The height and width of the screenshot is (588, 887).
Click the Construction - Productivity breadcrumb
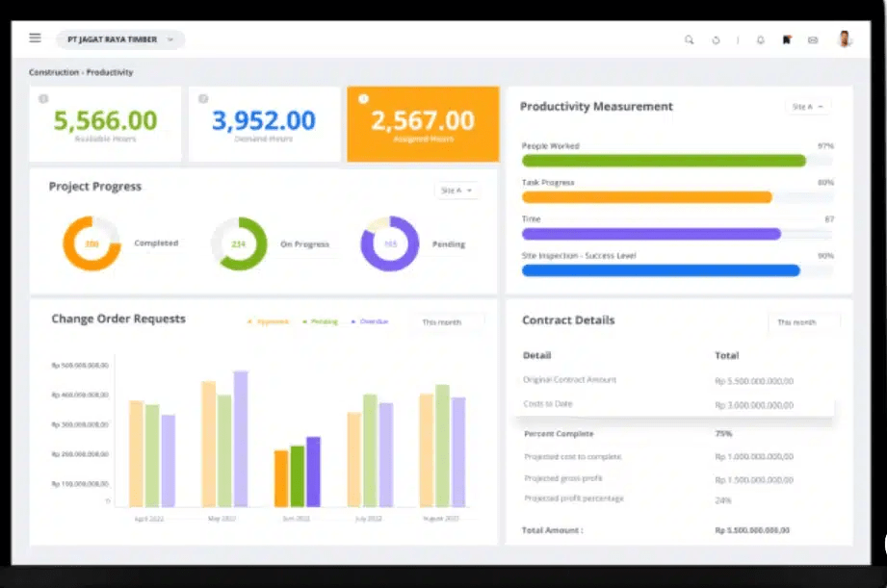81,72
